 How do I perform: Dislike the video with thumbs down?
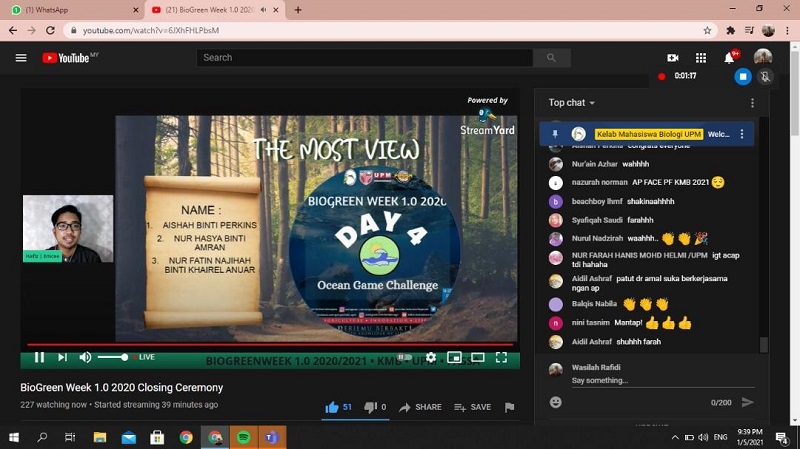[370, 407]
